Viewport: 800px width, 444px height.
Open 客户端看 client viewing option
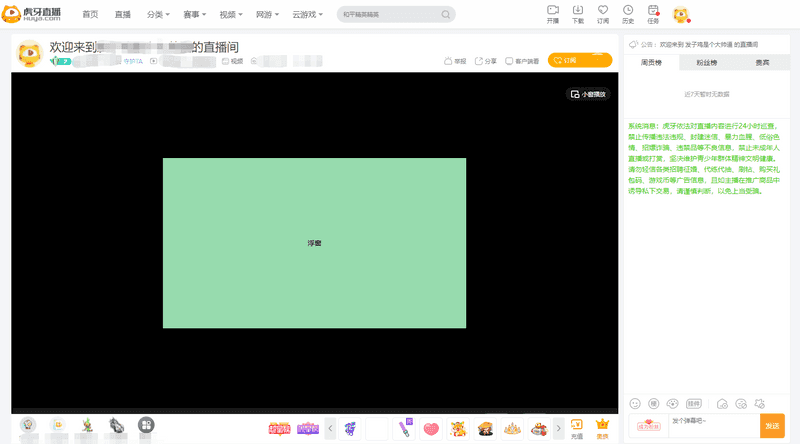click(x=522, y=61)
